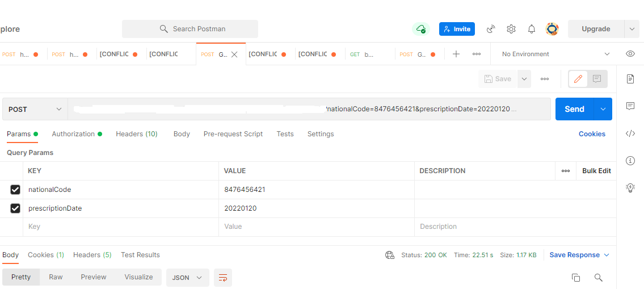The height and width of the screenshot is (289, 644).
Task: Open the code snippet icon in right sidebar
Action: point(630,133)
